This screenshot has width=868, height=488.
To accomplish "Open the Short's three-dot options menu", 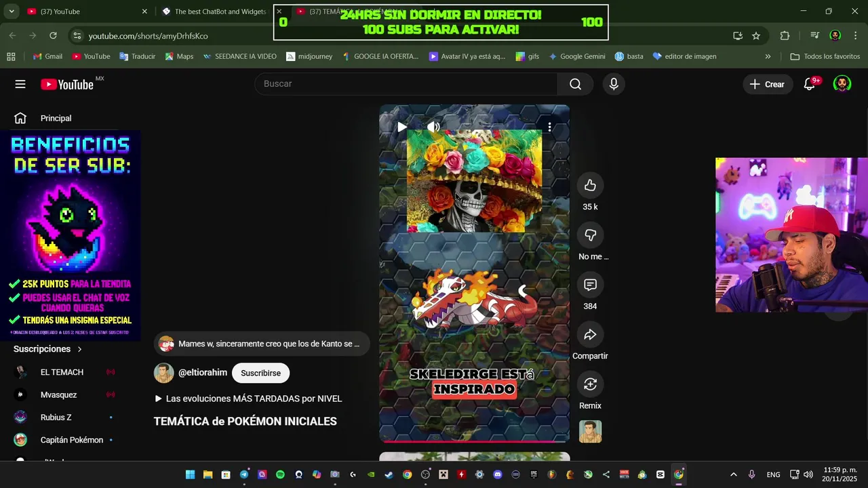I will [x=549, y=127].
